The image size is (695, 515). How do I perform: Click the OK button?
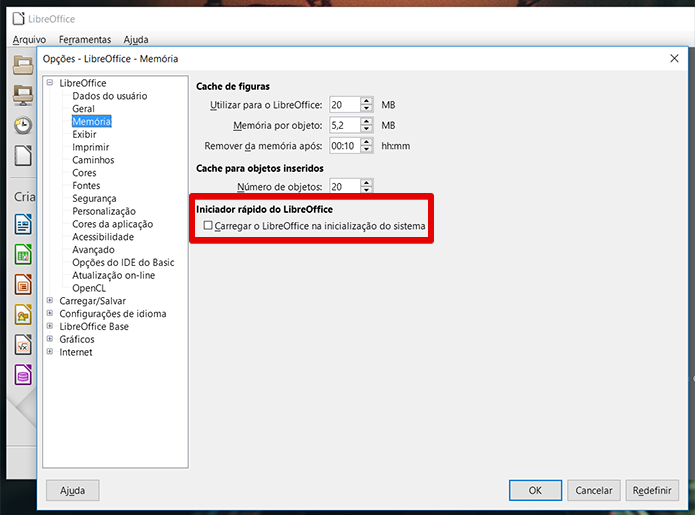click(x=535, y=490)
